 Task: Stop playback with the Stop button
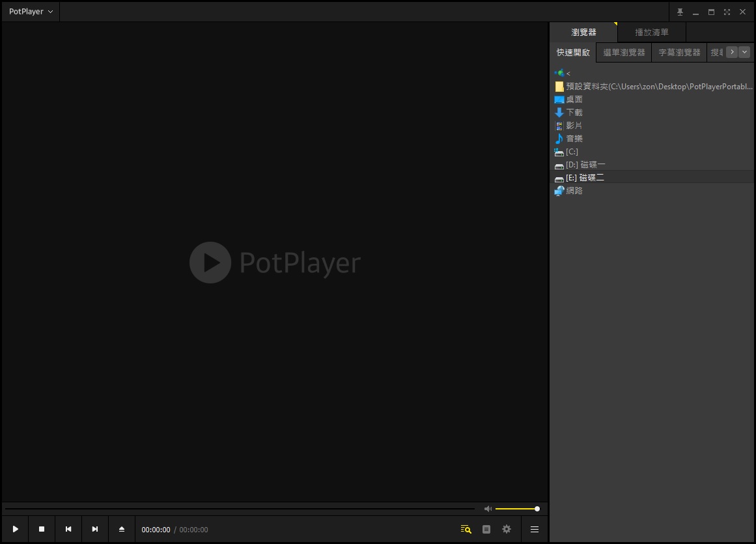point(42,529)
